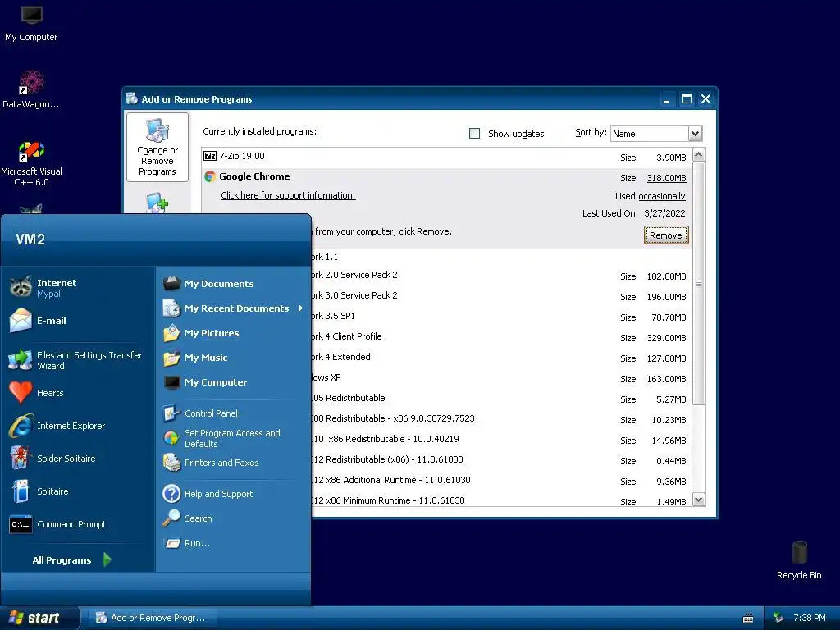Image resolution: width=840 pixels, height=630 pixels.
Task: Click the 318.00MB size link
Action: pyautogui.click(x=666, y=178)
